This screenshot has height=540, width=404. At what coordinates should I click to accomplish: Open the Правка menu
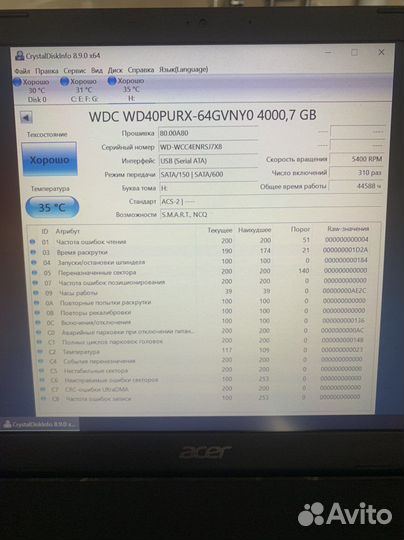point(46,71)
